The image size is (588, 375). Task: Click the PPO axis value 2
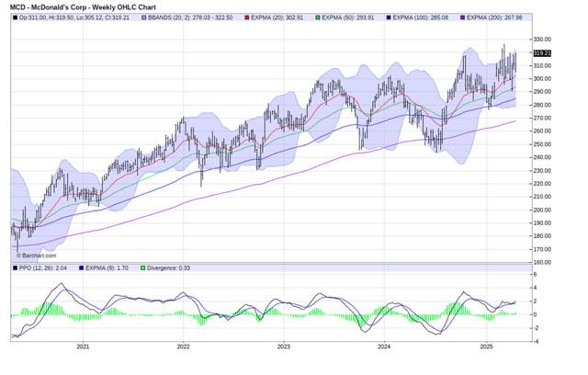click(535, 301)
